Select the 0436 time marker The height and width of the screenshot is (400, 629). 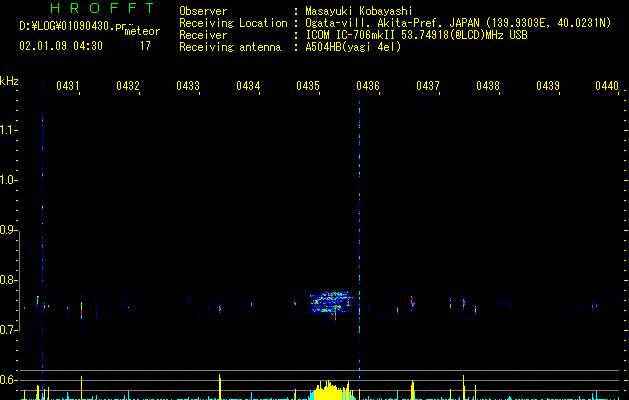pyautogui.click(x=368, y=86)
